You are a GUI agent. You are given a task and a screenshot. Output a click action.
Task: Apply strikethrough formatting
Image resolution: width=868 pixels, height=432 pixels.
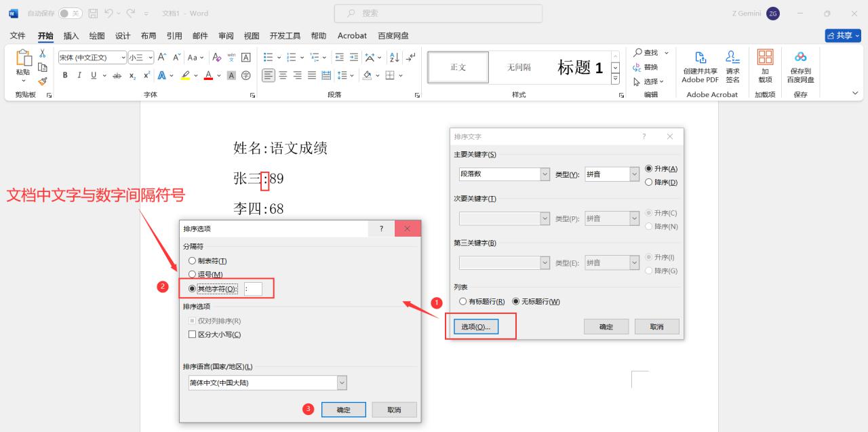[117, 75]
